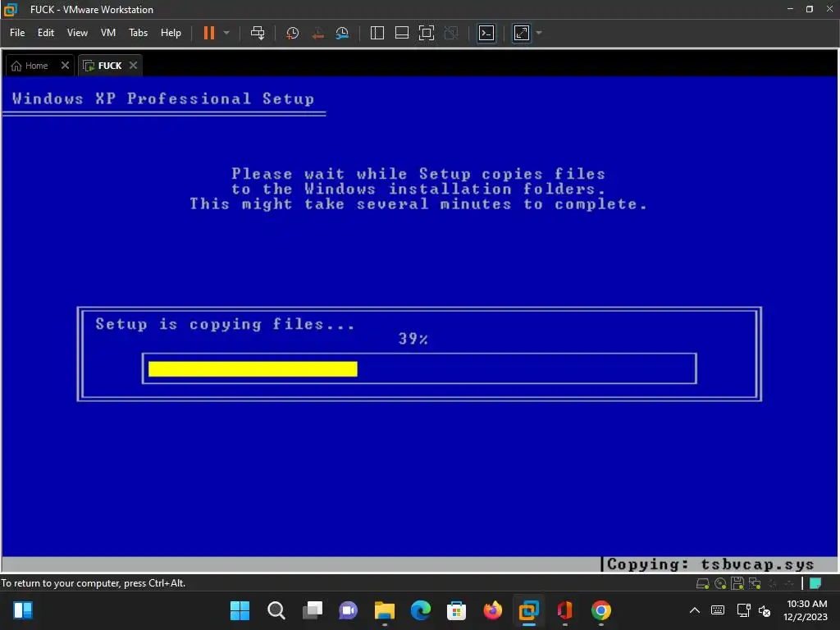Click the VMware Workstation taskbar icon

pos(529,610)
